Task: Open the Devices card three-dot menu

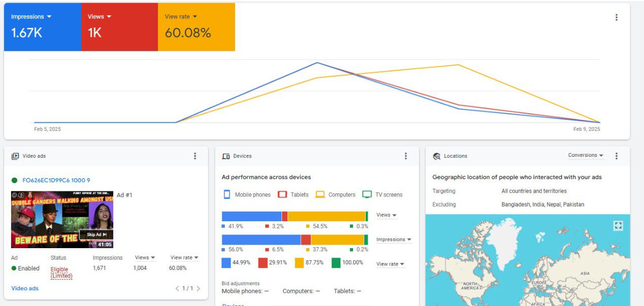Action: (x=405, y=156)
